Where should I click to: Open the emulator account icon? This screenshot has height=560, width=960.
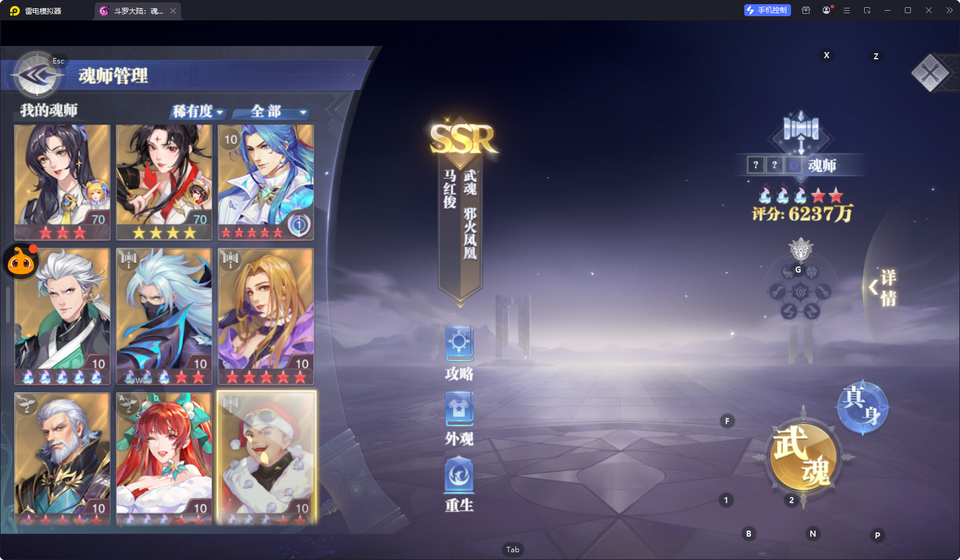(x=827, y=10)
